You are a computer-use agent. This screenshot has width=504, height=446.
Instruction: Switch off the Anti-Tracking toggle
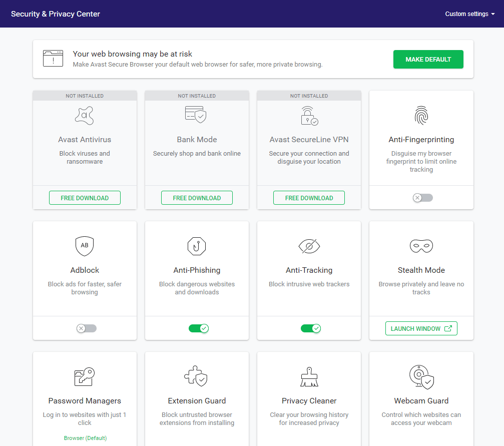[x=310, y=328]
